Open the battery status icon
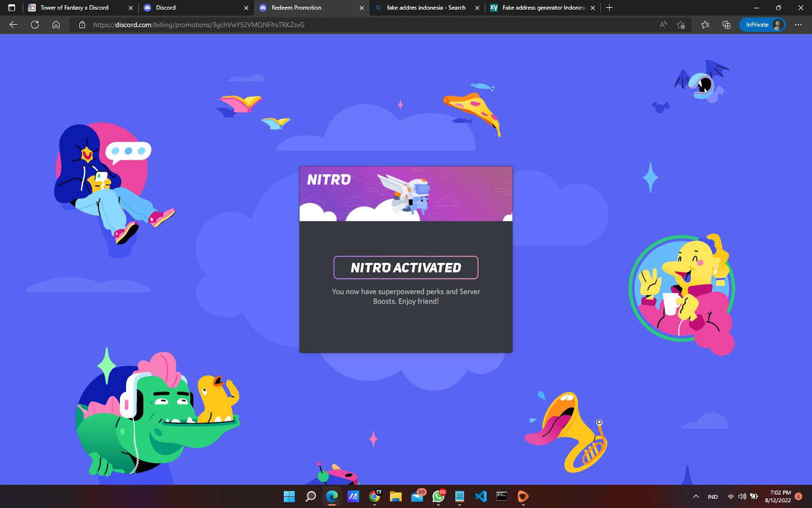 click(754, 496)
